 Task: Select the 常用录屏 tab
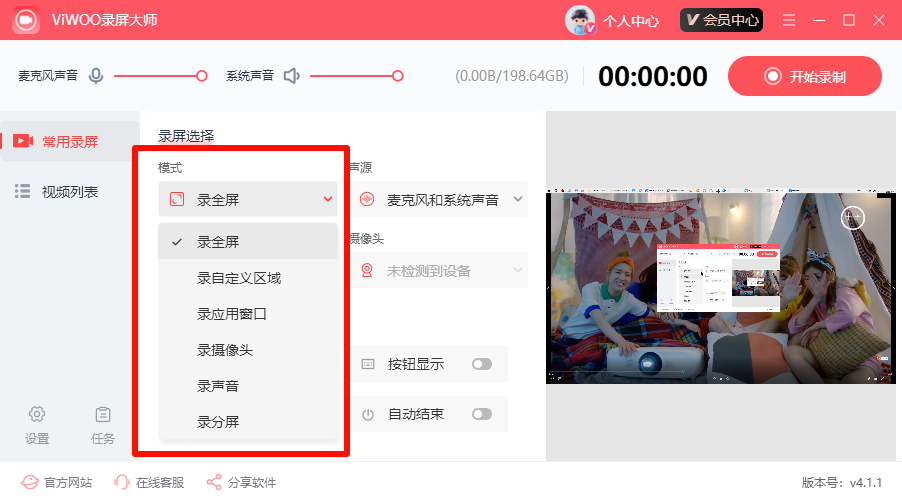[x=70, y=141]
